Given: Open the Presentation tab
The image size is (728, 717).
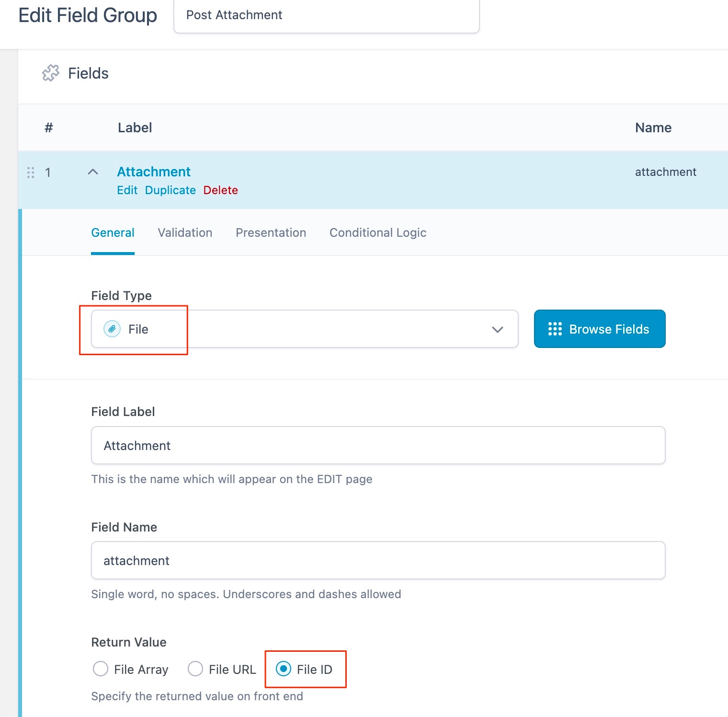Looking at the screenshot, I should point(271,233).
